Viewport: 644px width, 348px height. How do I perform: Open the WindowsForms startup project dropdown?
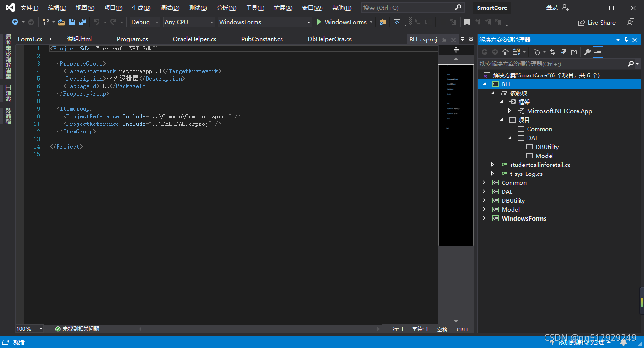[x=264, y=22]
